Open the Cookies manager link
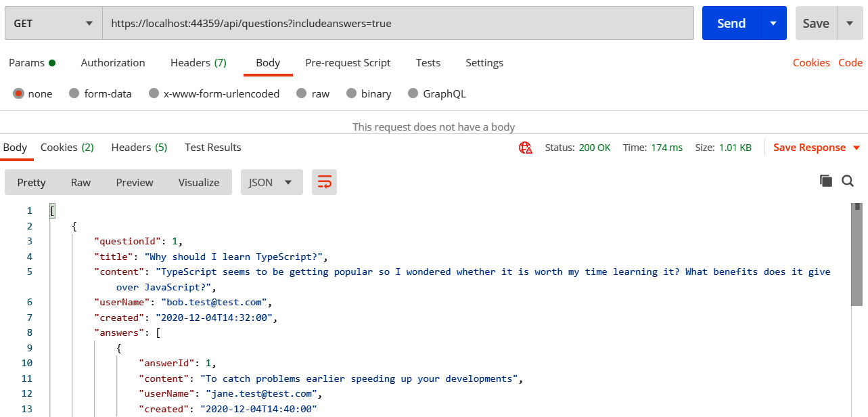Screen dimensions: 868x417 point(811,62)
